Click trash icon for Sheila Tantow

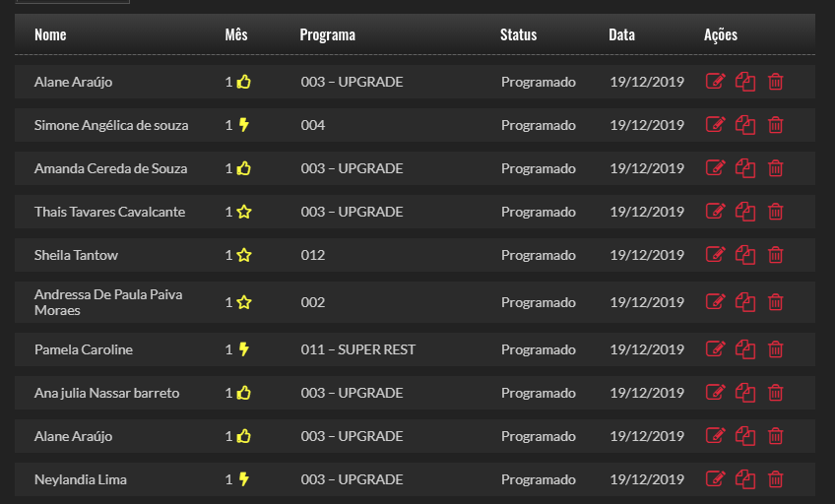(776, 255)
